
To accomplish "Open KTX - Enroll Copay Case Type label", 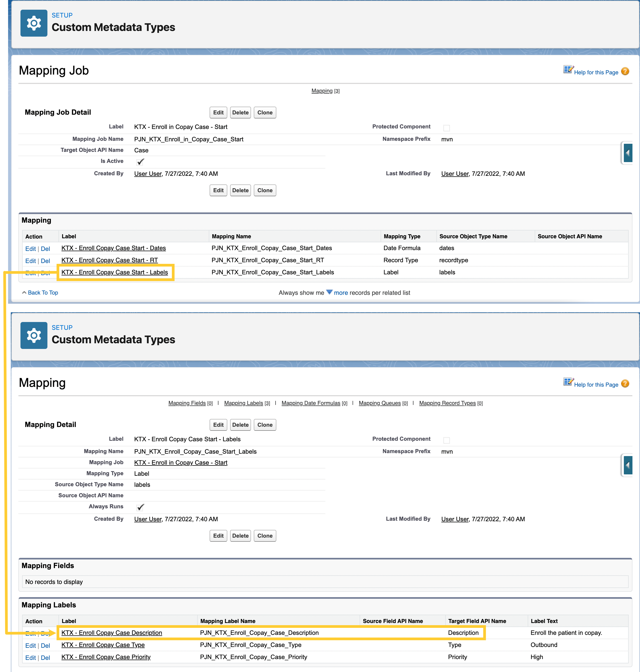I will point(103,645).
